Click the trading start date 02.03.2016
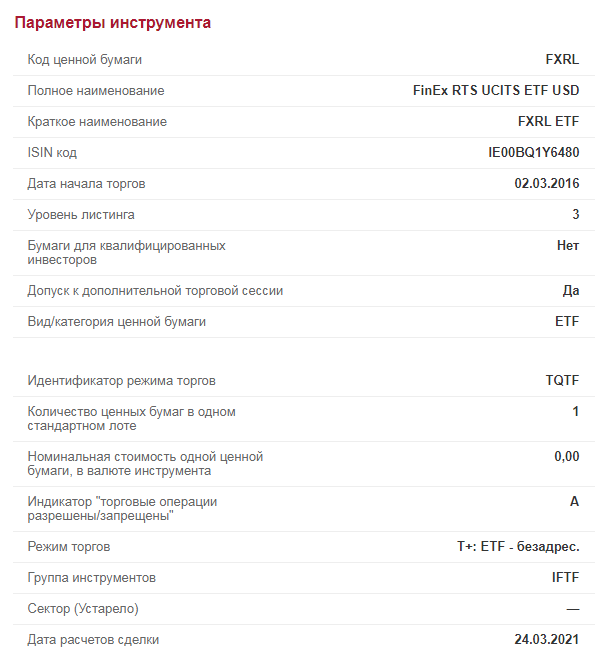The width and height of the screenshot is (597, 665). (547, 183)
